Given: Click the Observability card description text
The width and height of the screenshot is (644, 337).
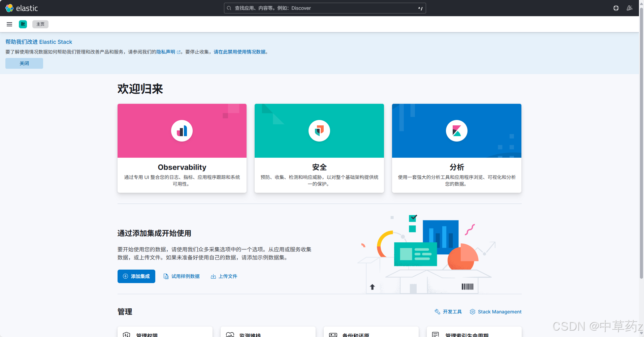Looking at the screenshot, I should (182, 181).
